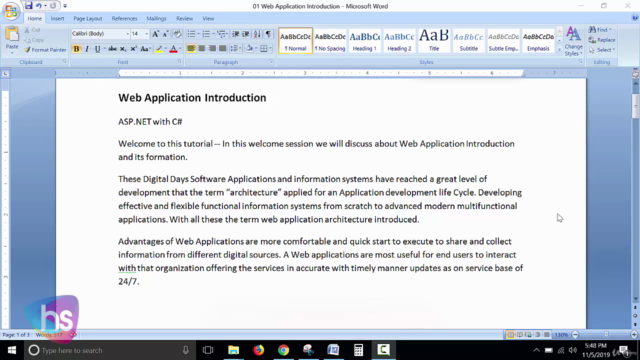Switch to Outline view
The image size is (640, 360).
[538, 335]
